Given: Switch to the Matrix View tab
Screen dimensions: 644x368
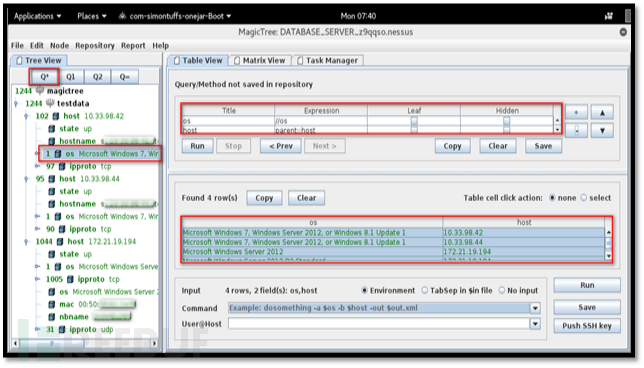Looking at the screenshot, I should point(260,60).
